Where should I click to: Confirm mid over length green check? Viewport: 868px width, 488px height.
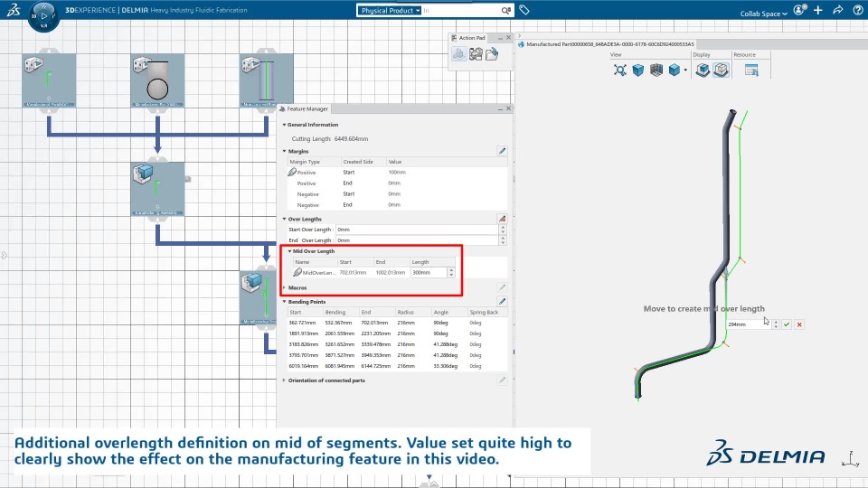[787, 324]
